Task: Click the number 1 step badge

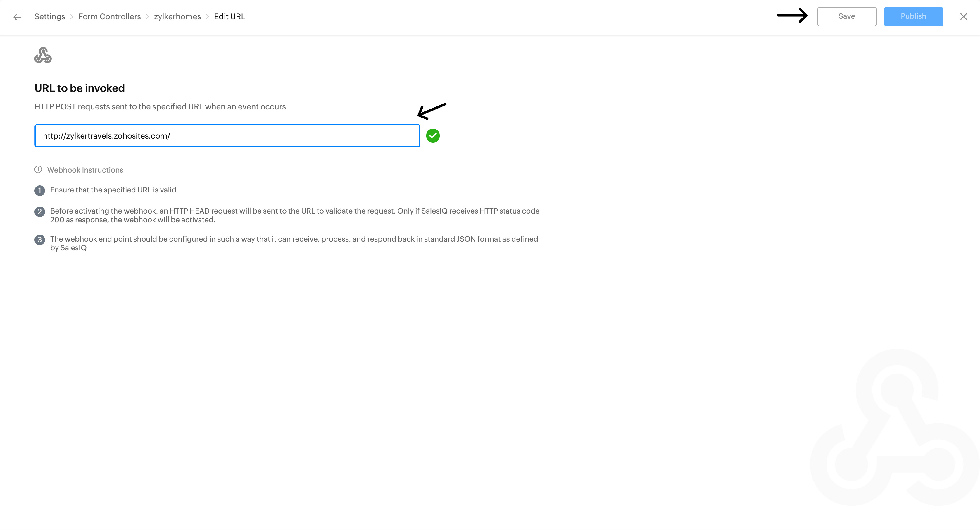Action: (x=39, y=191)
